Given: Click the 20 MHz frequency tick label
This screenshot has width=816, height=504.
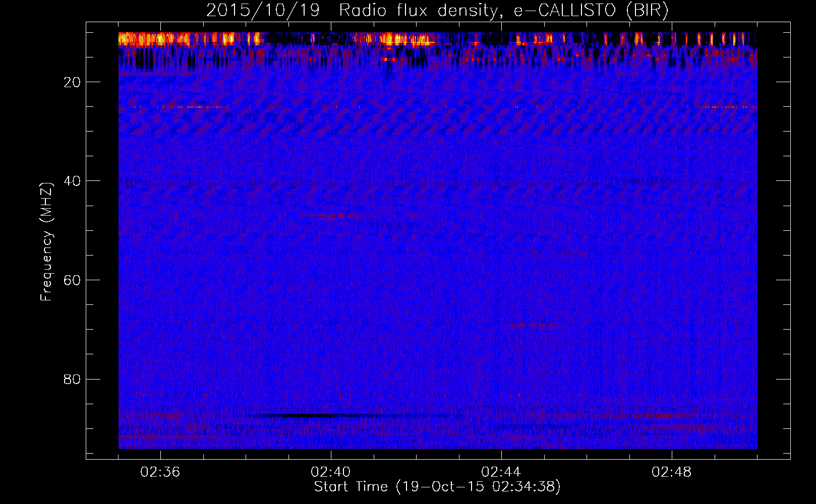Looking at the screenshot, I should 73,82.
